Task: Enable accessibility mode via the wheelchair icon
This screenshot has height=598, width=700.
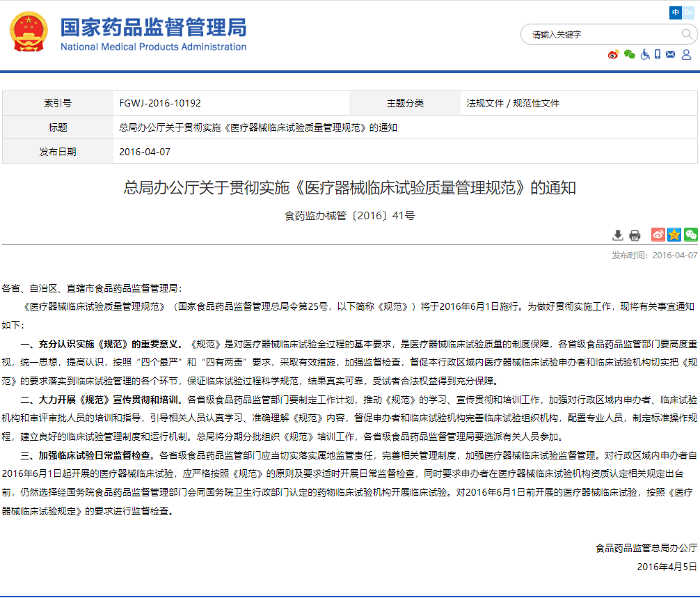Action: coord(645,54)
